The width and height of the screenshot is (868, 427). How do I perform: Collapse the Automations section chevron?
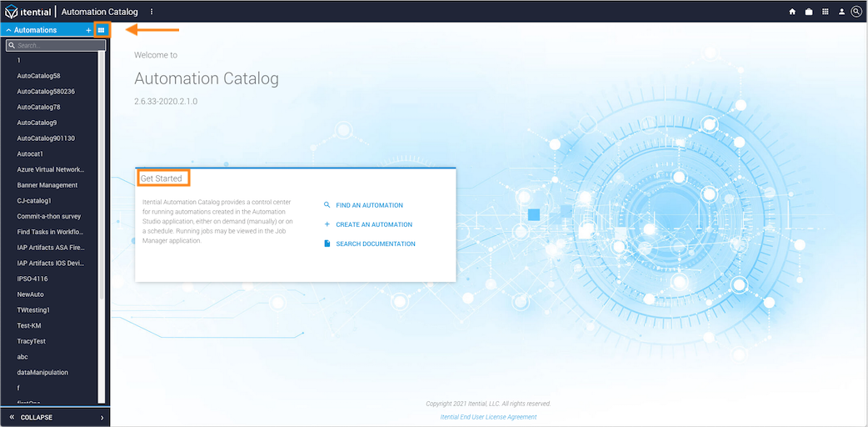click(9, 30)
